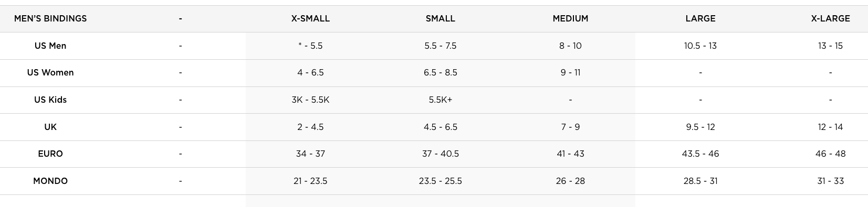Select the US Kids row label
This screenshot has height=207, width=868.
coord(50,100)
